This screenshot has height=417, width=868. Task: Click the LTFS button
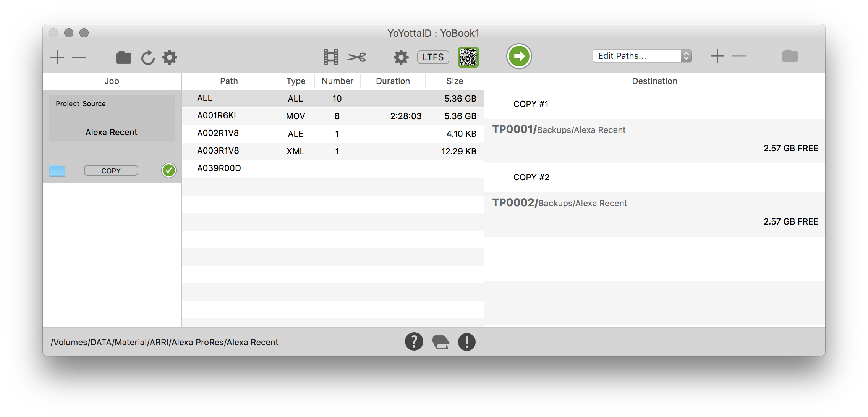[433, 57]
